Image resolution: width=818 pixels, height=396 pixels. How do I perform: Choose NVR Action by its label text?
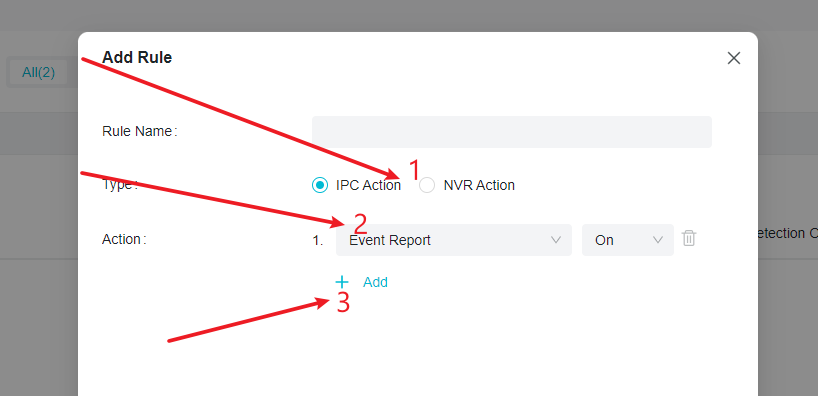pyautogui.click(x=479, y=185)
